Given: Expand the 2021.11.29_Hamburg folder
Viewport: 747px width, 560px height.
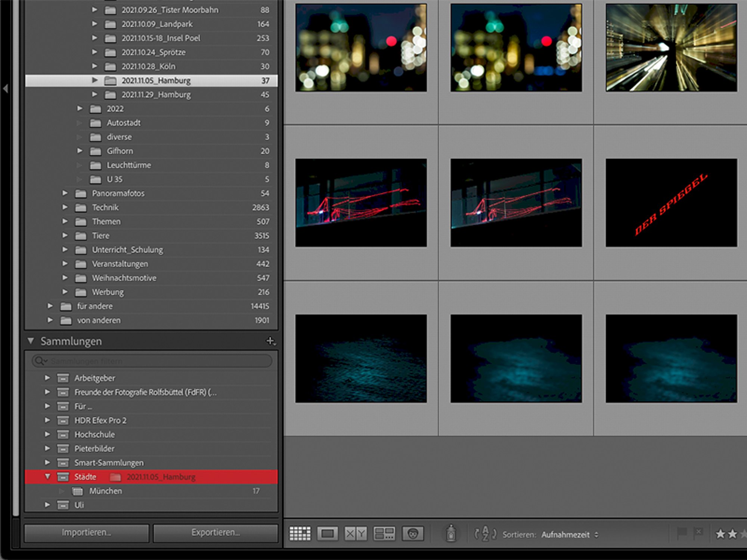Looking at the screenshot, I should click(95, 94).
